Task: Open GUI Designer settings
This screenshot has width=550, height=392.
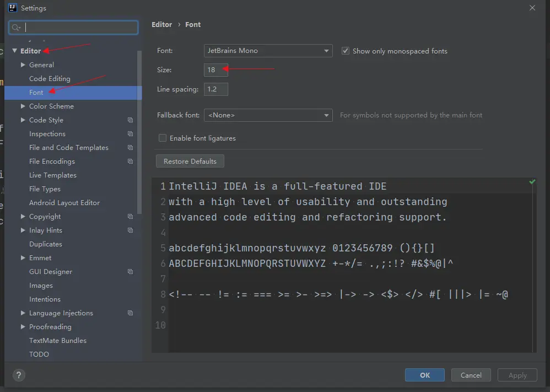Action: click(x=51, y=272)
